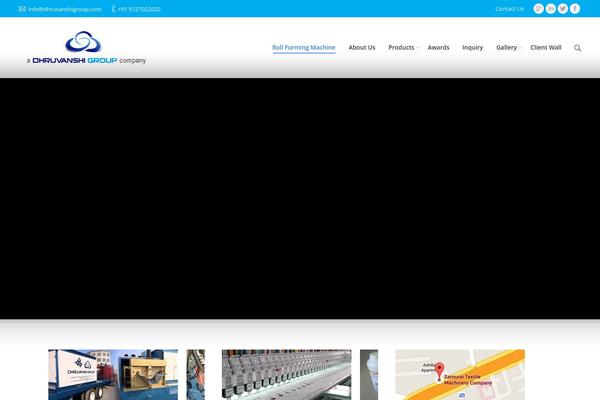This screenshot has width=600, height=400.
Task: Open the Inquiry page
Action: (x=473, y=47)
